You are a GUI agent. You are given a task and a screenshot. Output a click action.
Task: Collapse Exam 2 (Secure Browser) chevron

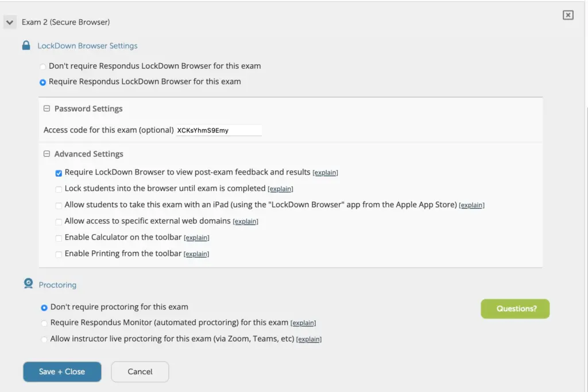coord(10,22)
